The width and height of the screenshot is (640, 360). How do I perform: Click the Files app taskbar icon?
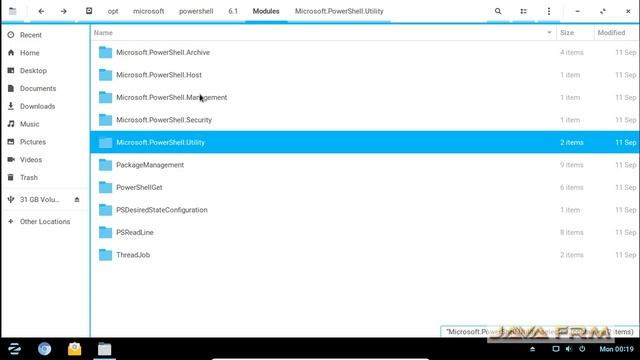[x=104, y=349]
